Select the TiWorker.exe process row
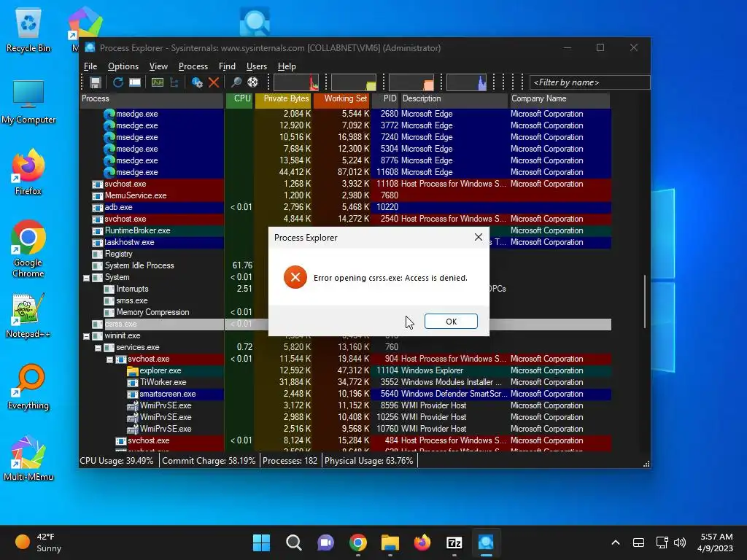Image resolution: width=747 pixels, height=560 pixels. point(346,382)
